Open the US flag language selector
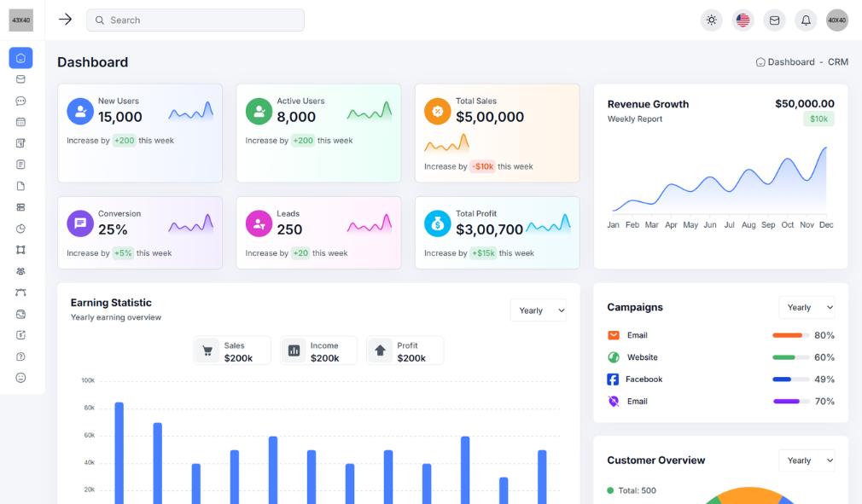 click(x=743, y=20)
